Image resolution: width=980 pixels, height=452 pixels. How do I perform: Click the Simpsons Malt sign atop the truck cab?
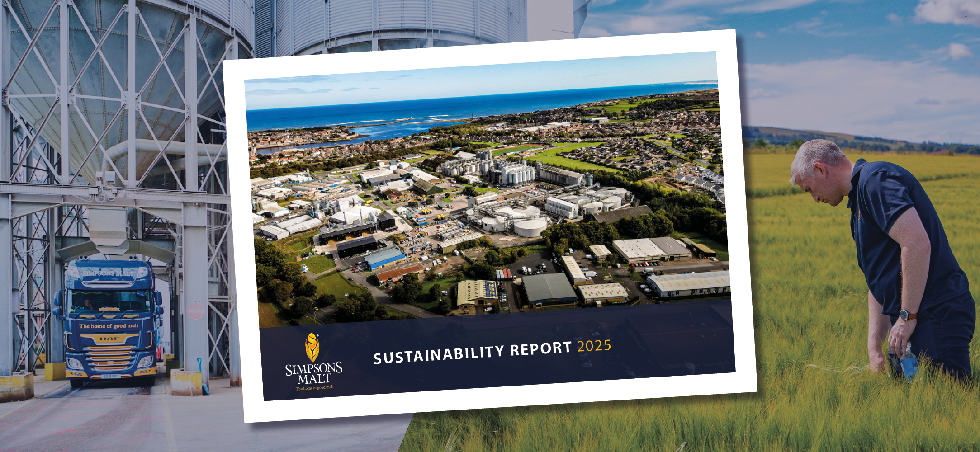point(108,273)
